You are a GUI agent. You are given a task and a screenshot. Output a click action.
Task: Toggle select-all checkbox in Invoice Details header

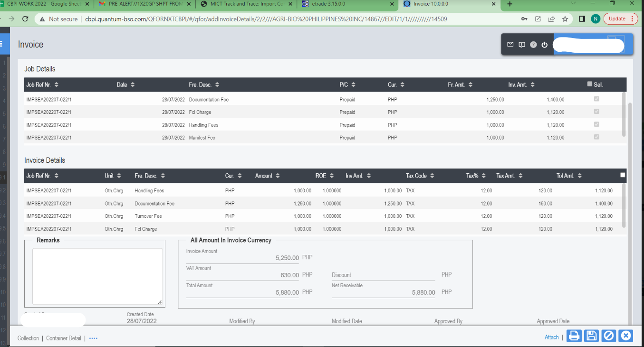(x=623, y=175)
